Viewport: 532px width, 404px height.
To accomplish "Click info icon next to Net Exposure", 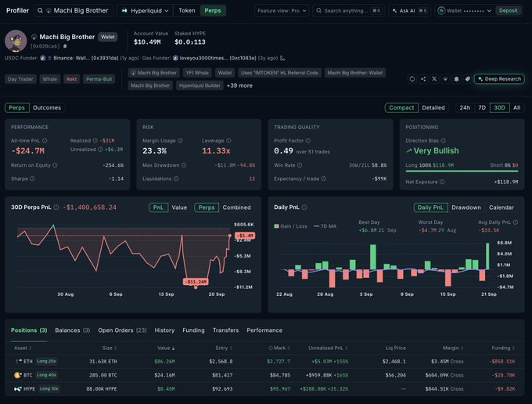I will (x=442, y=182).
